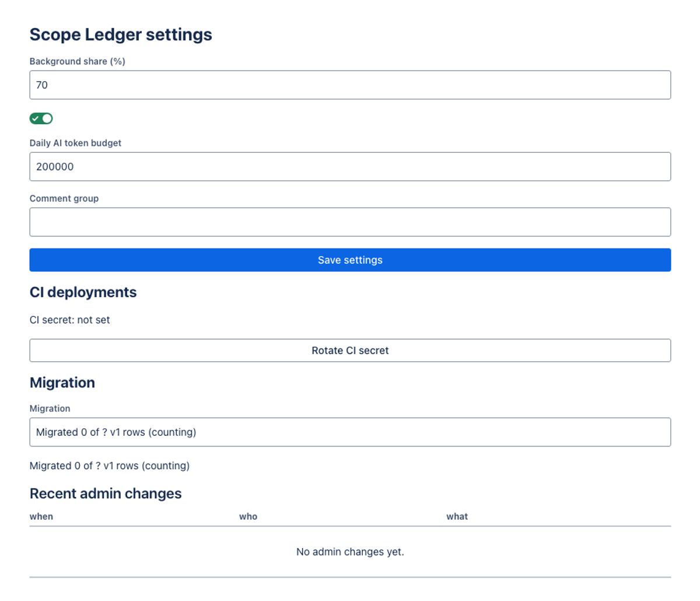Click the 'when' column header

tap(41, 516)
